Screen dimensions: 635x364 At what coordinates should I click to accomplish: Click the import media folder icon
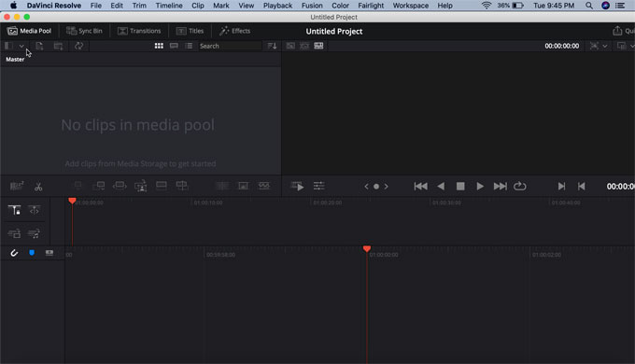click(x=58, y=46)
